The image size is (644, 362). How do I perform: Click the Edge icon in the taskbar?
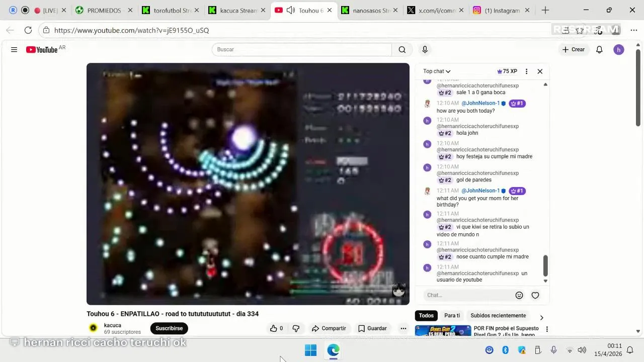coord(333,350)
